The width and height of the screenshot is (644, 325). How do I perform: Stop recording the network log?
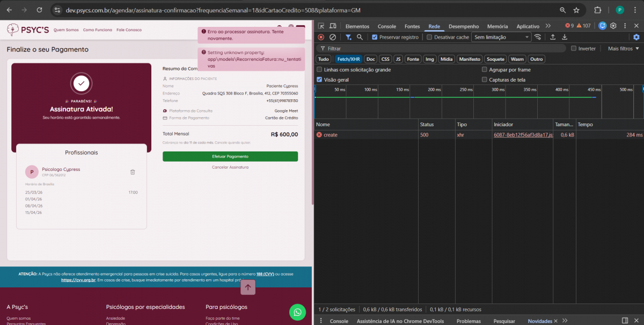coord(321,37)
